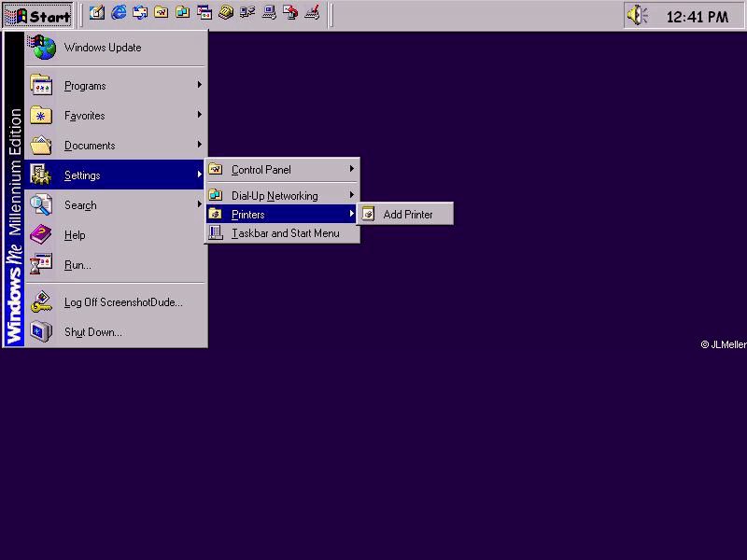Select the highlighted Printers menu item

[x=282, y=215]
